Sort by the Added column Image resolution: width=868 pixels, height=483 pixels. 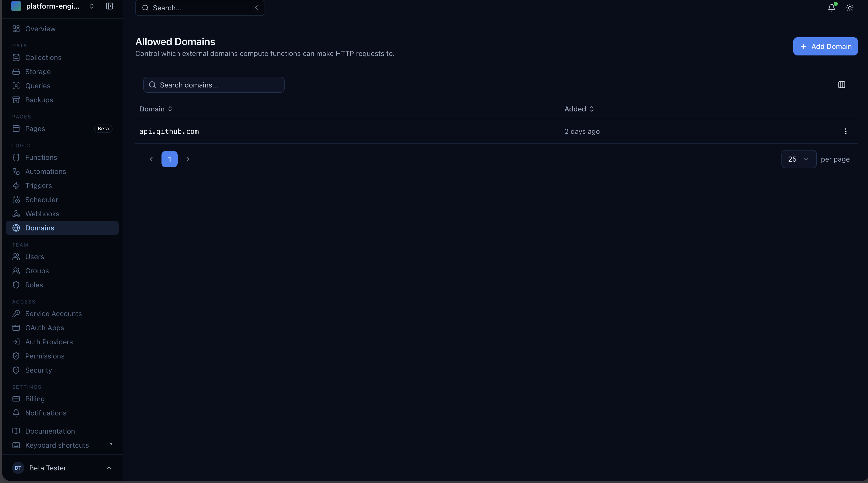(579, 109)
